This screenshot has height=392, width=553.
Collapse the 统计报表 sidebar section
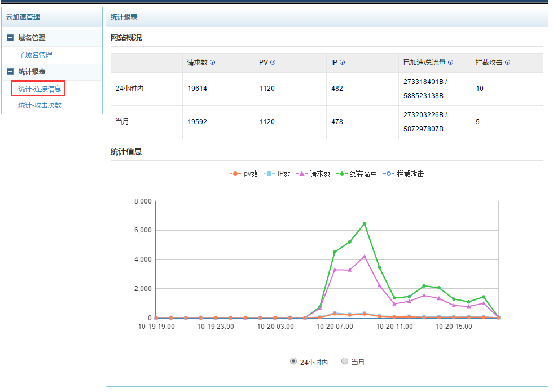tap(10, 72)
